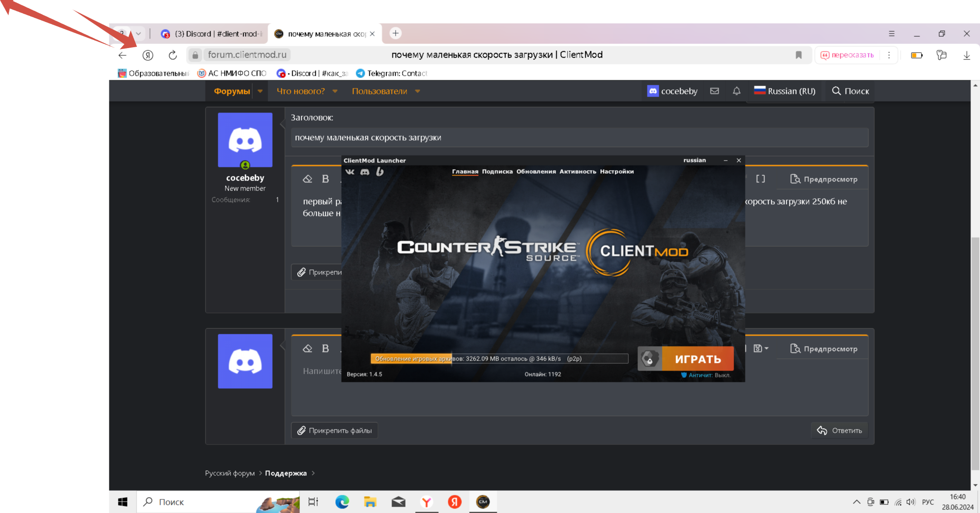Image resolution: width=980 pixels, height=513 pixels.
Task: Switch to the Настройки tab in the launcher
Action: click(617, 171)
